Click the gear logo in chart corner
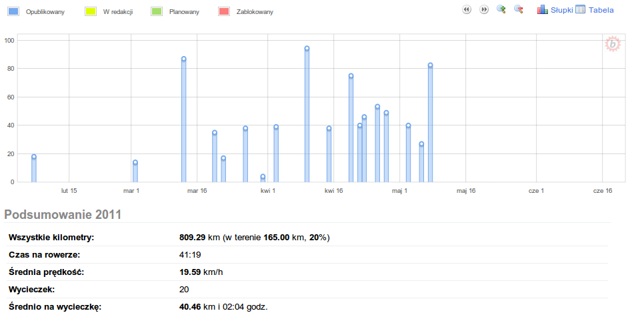644x313 pixels. 612,45
